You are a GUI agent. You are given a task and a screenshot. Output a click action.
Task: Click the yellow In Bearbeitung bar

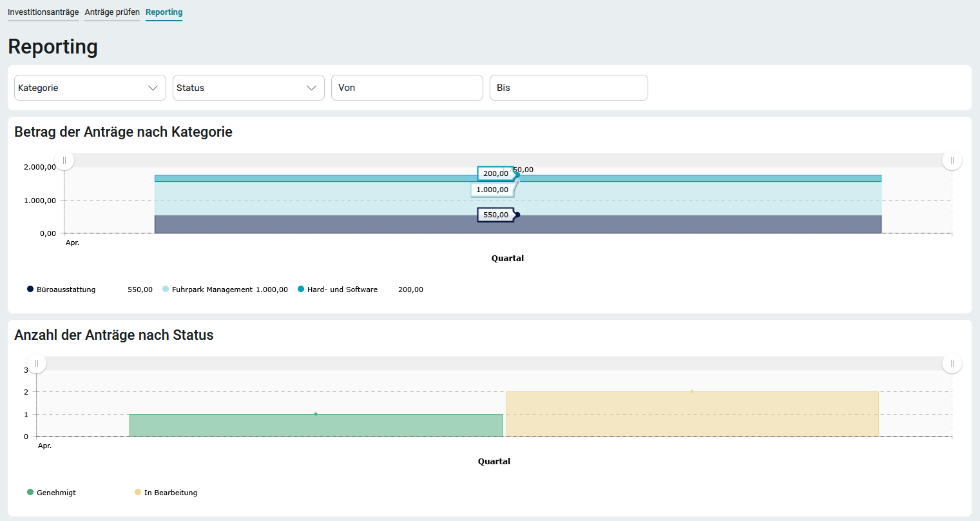[692, 414]
